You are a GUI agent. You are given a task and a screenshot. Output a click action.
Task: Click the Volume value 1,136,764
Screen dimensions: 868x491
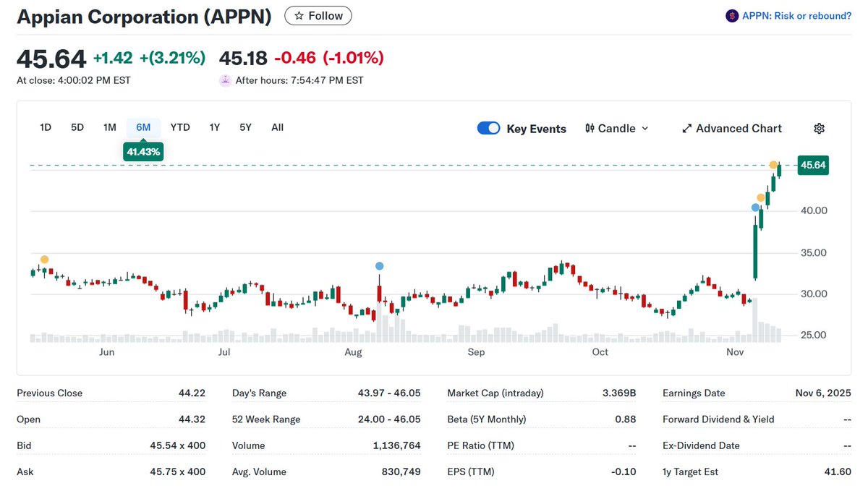pyautogui.click(x=396, y=445)
